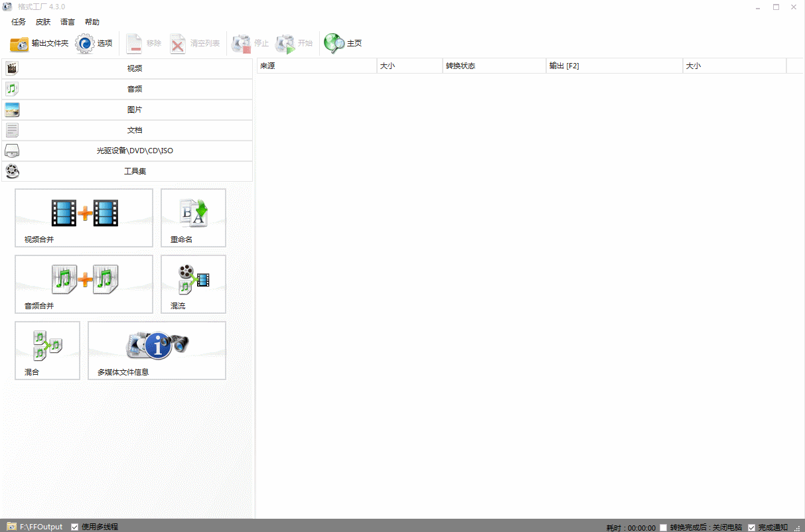Screen dimensions: 805x532
Task: Disable the 完成通知 checkbox
Action: (x=752, y=527)
